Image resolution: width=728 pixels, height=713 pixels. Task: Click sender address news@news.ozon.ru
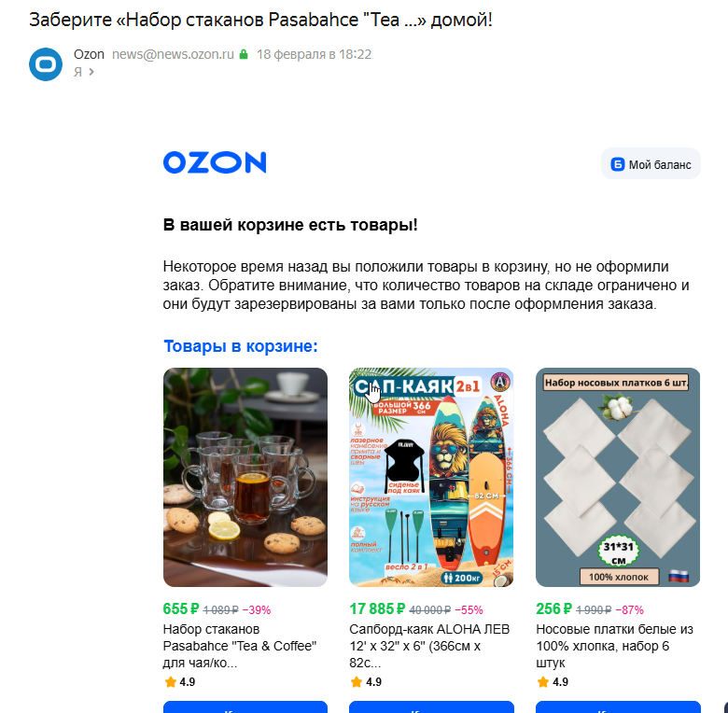(x=173, y=54)
